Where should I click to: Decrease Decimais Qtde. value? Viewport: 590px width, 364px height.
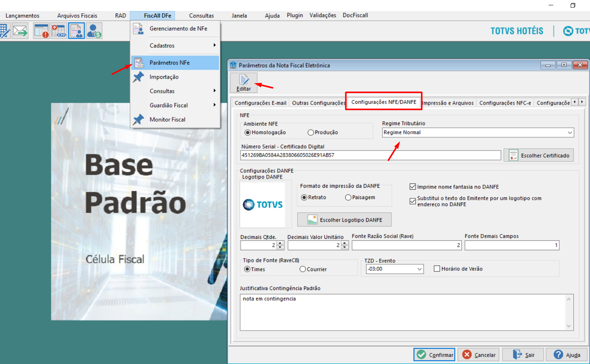click(280, 248)
